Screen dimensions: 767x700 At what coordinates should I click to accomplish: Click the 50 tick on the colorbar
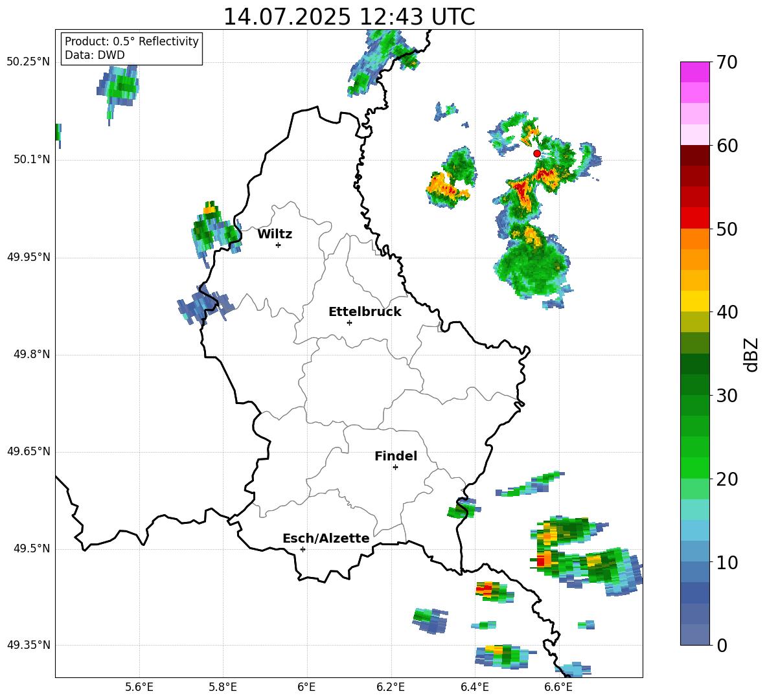click(x=727, y=229)
